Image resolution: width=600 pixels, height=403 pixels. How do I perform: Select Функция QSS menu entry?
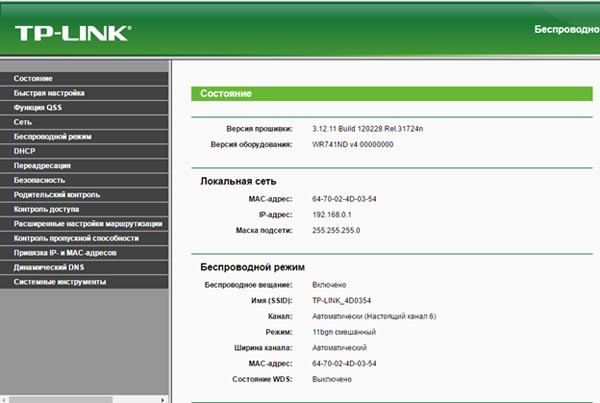[84, 108]
